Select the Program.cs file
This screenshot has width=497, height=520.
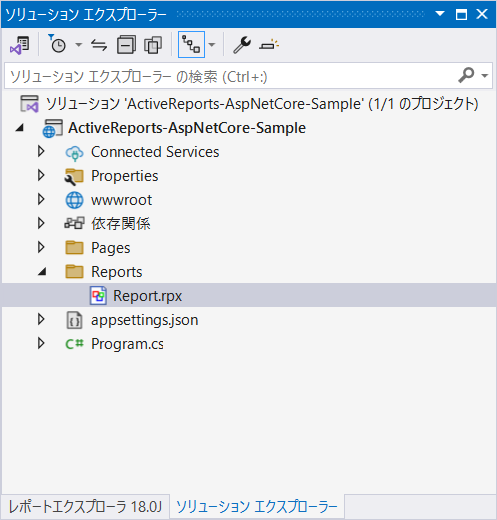tap(127, 344)
